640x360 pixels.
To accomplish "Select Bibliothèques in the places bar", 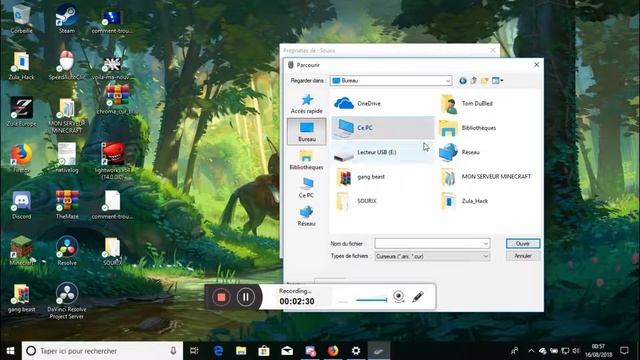I will coord(307,160).
